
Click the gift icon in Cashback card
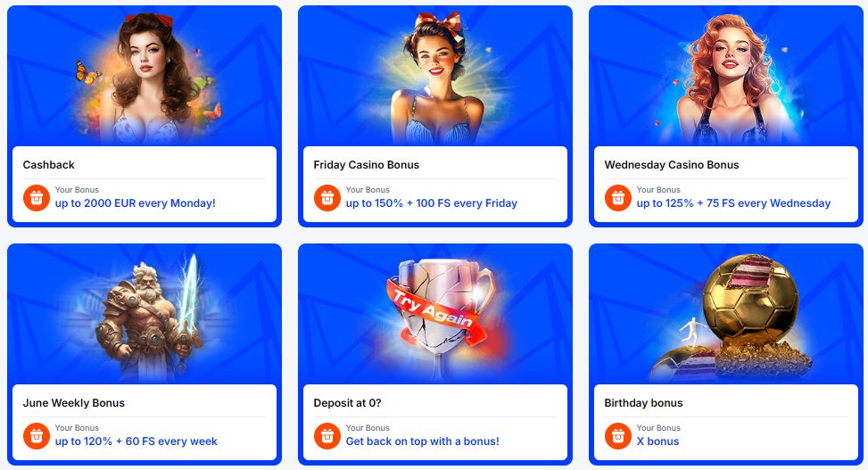37,198
